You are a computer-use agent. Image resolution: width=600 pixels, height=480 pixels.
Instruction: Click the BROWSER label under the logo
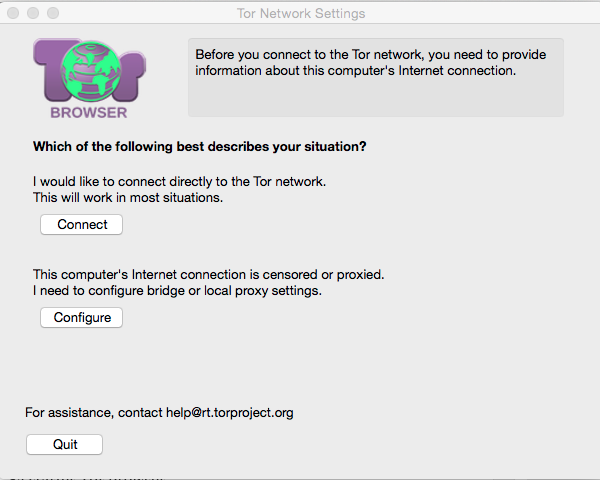click(x=89, y=113)
